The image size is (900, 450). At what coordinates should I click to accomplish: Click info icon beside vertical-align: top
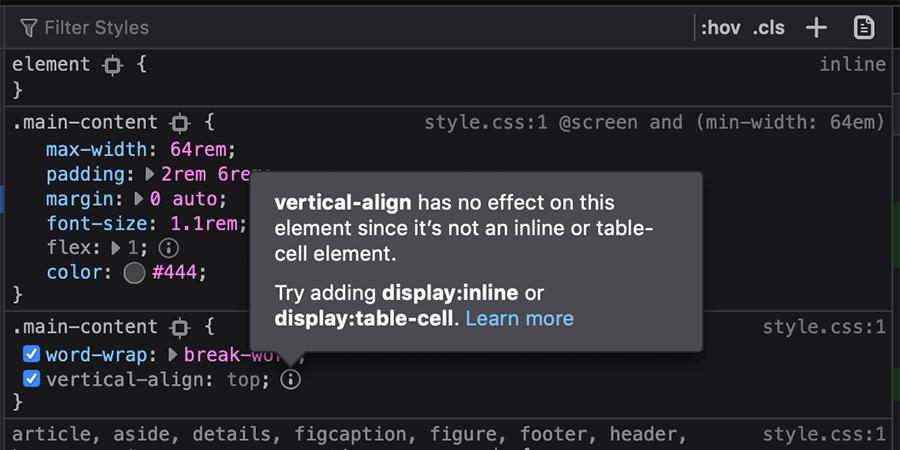(291, 380)
